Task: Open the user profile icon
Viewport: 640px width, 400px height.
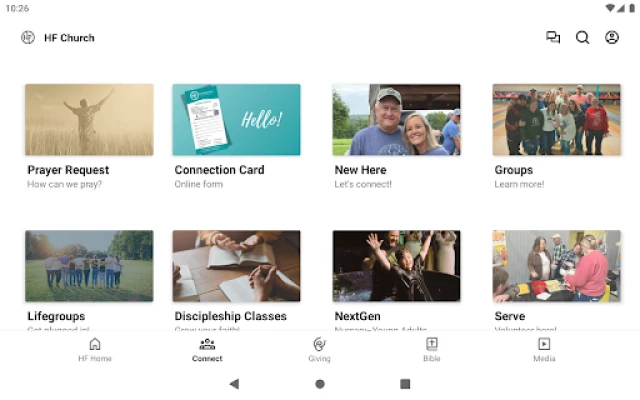Action: click(612, 38)
